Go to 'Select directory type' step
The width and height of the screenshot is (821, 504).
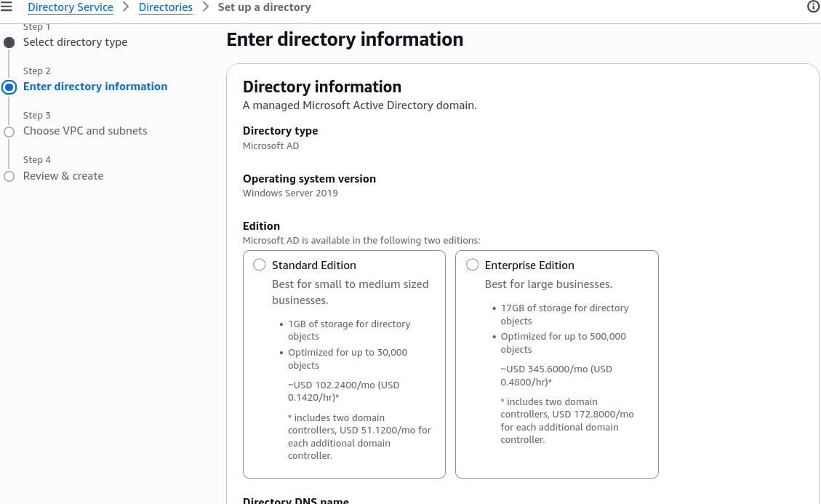(75, 42)
